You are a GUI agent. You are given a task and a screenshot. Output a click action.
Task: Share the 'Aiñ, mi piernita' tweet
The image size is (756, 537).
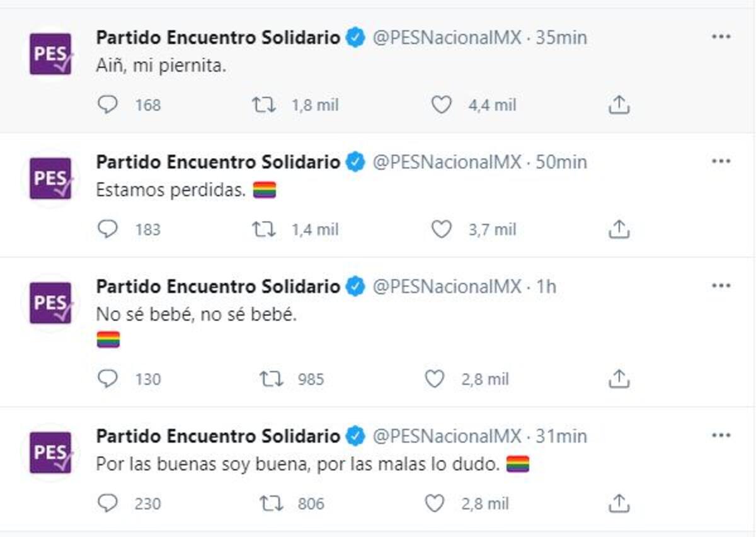619,105
